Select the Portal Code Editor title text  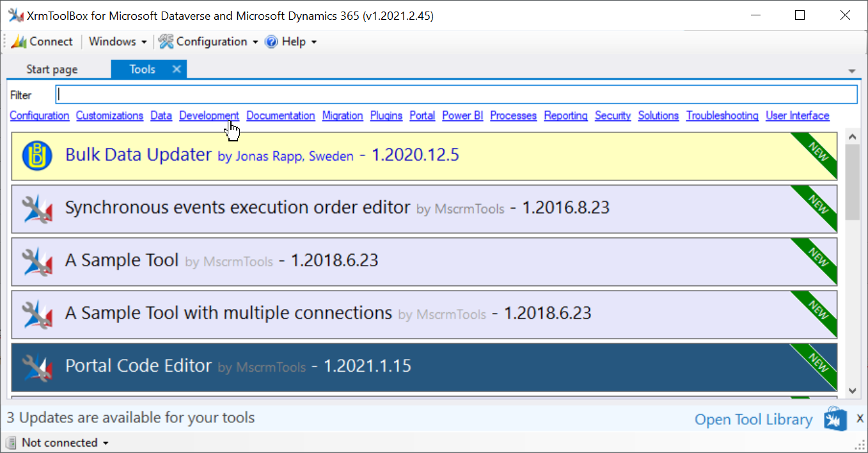[138, 365]
